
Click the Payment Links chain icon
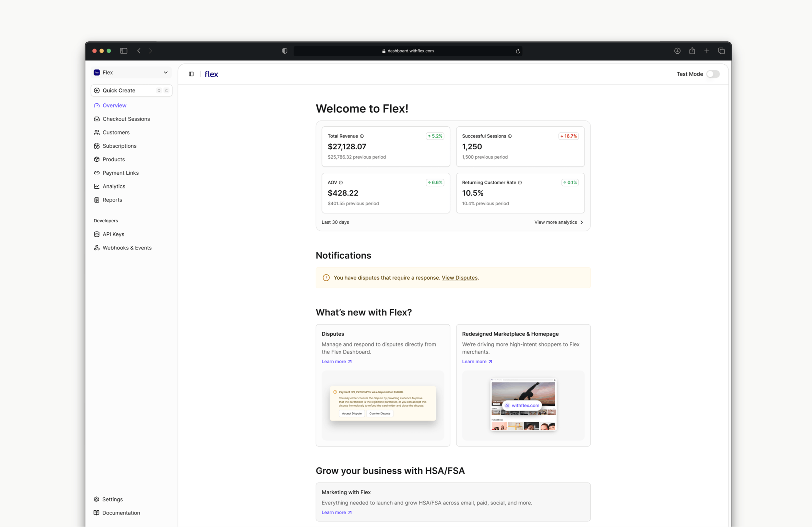(97, 173)
